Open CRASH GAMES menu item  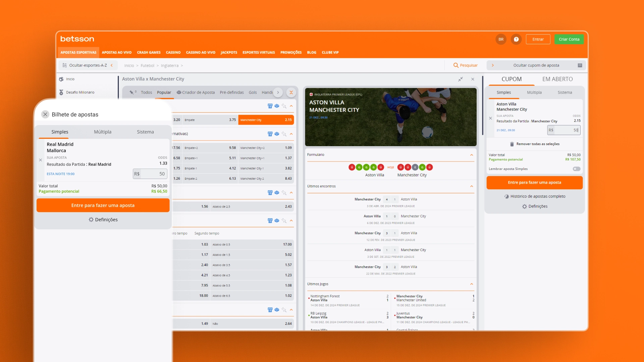tap(149, 53)
